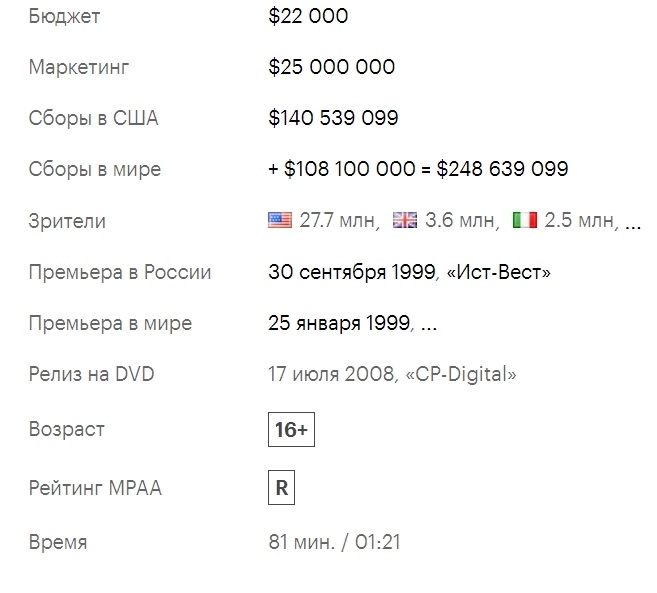
Task: Click the 30 сентября 1999 premiere date
Action: (x=351, y=272)
